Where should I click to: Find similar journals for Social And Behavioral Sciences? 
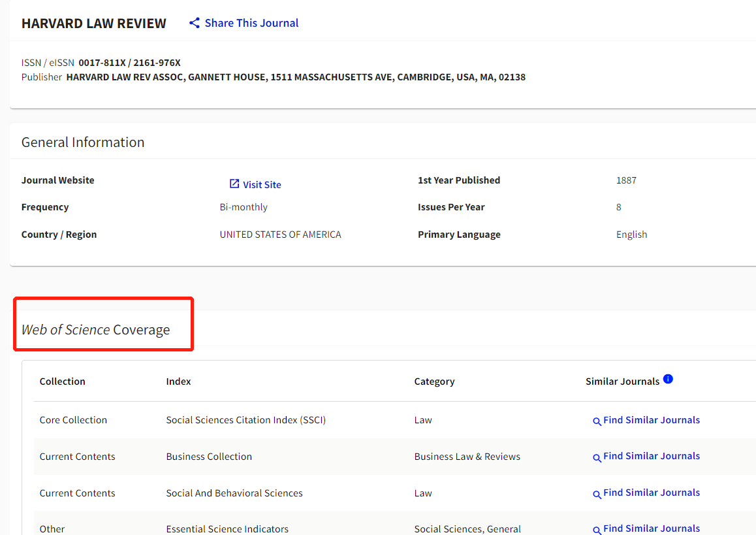652,493
